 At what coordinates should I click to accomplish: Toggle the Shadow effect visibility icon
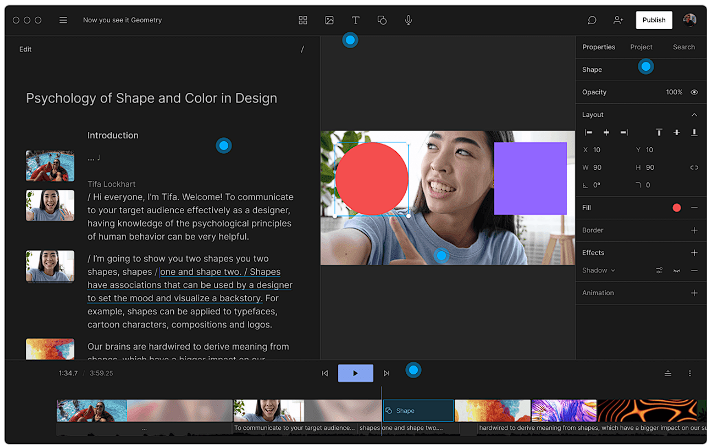[x=677, y=271]
